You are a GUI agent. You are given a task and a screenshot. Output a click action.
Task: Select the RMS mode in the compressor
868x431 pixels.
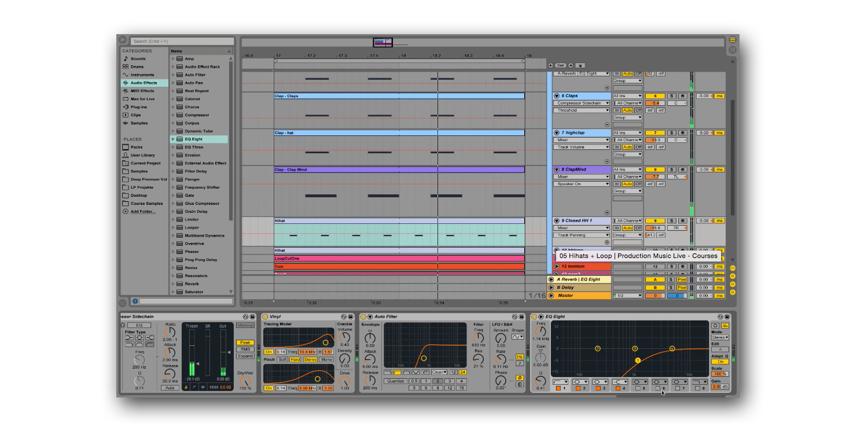pyautogui.click(x=245, y=349)
